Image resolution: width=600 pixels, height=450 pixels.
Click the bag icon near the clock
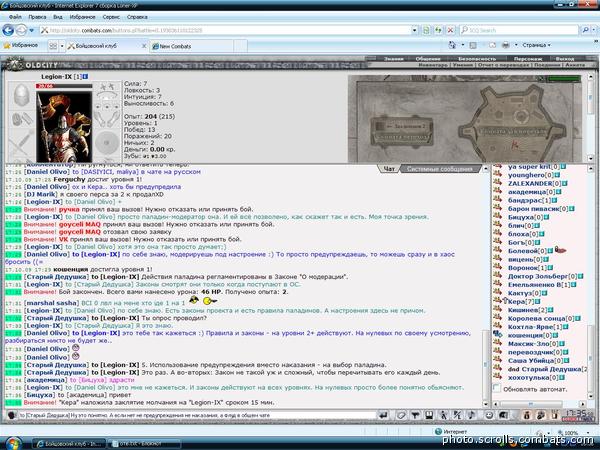[526, 415]
